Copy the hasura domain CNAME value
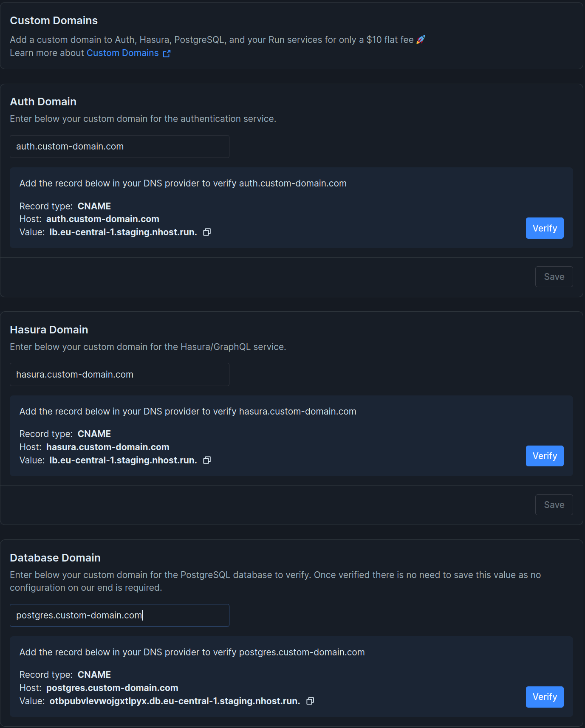Screen dimensions: 585x728 (207, 460)
